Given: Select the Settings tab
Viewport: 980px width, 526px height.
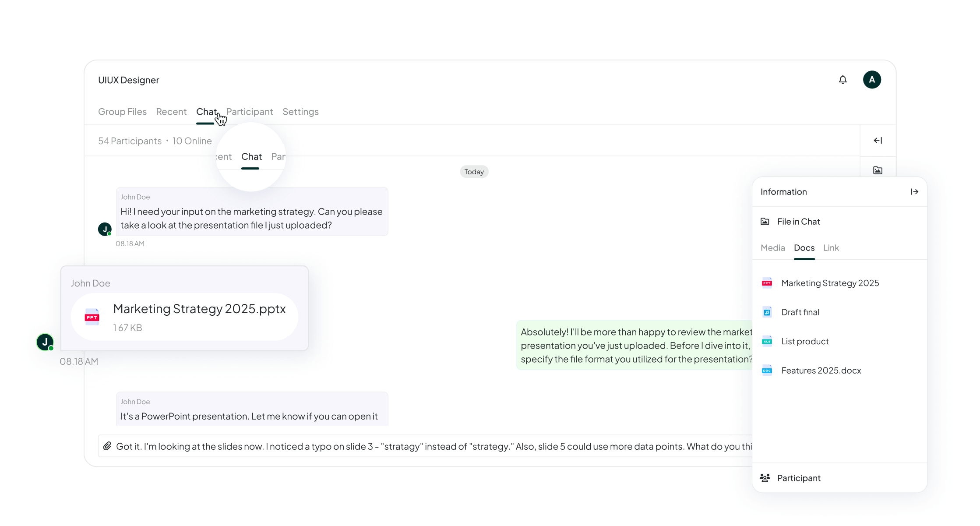Looking at the screenshot, I should tap(301, 112).
